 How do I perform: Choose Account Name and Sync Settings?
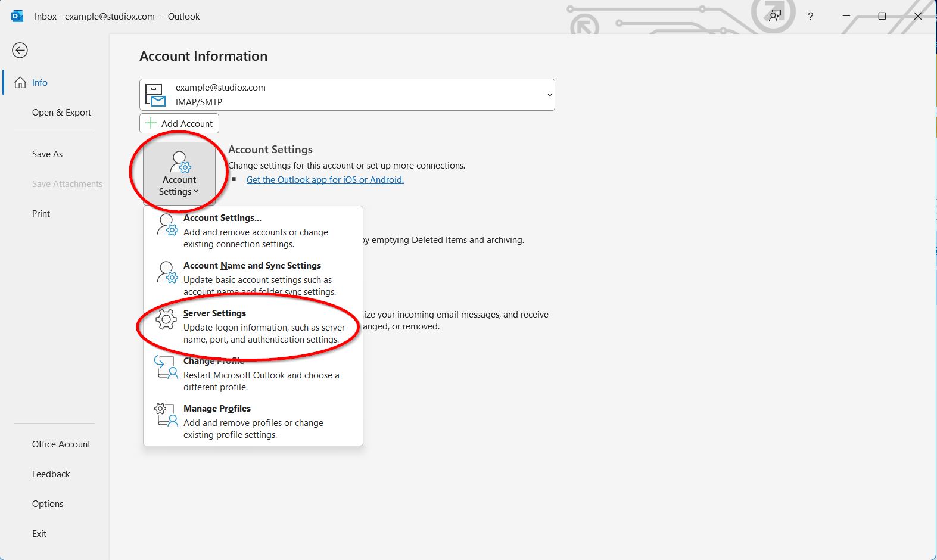[253, 278]
